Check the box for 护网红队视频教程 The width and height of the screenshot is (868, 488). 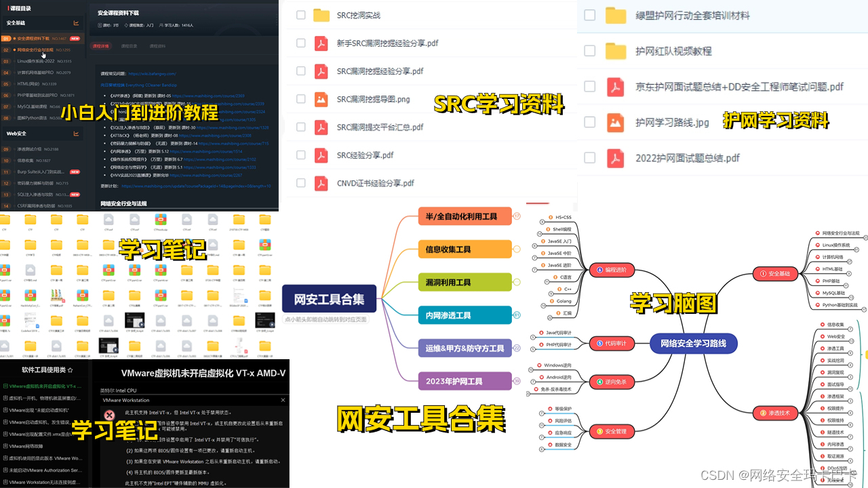click(589, 50)
